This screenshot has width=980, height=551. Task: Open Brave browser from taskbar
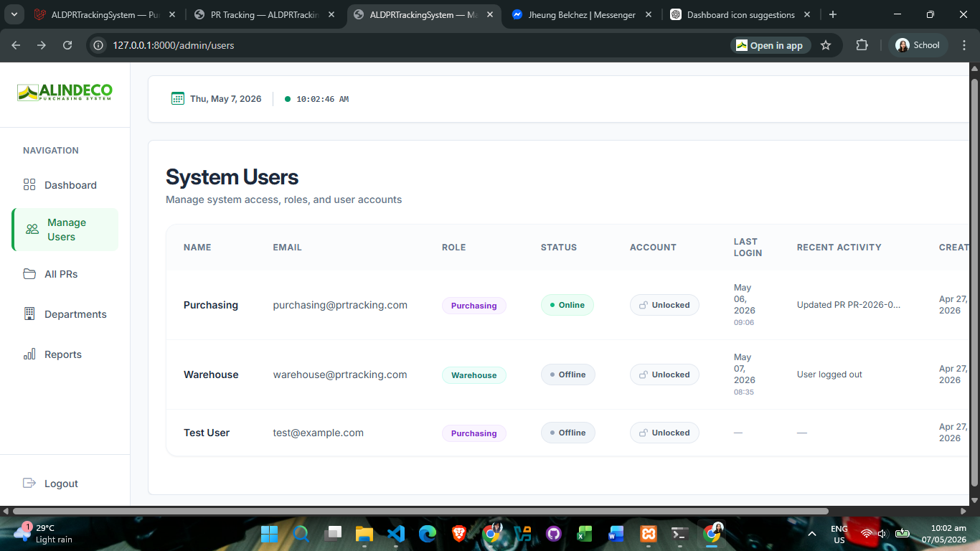pyautogui.click(x=459, y=534)
